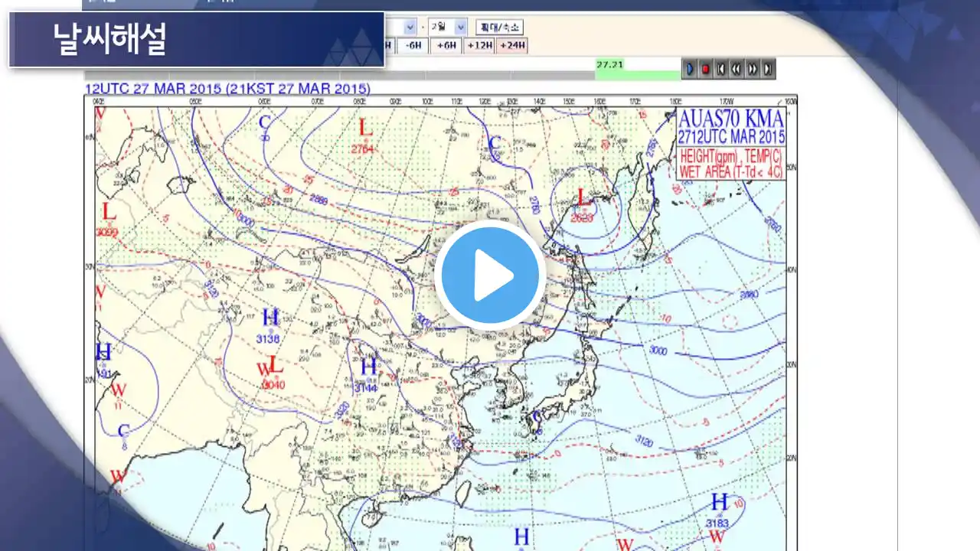Click the 2712UTC MAR 2015 legend text

(730, 138)
